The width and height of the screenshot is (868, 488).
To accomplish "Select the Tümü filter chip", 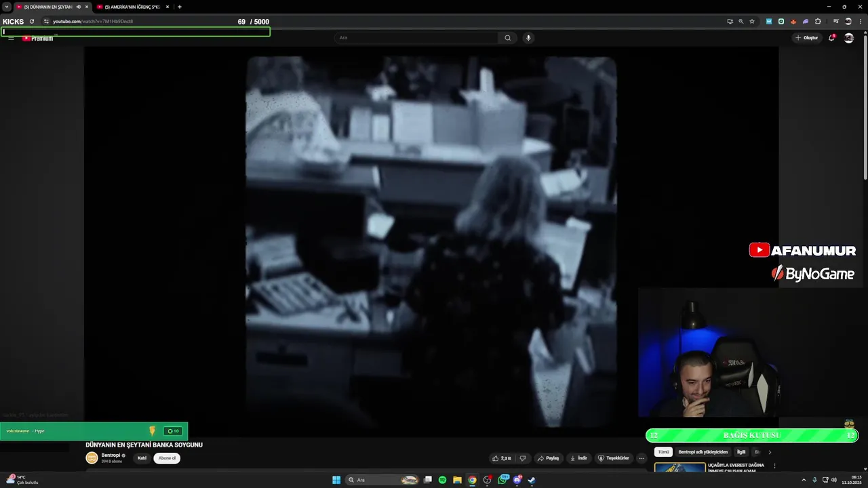I will 664,452.
